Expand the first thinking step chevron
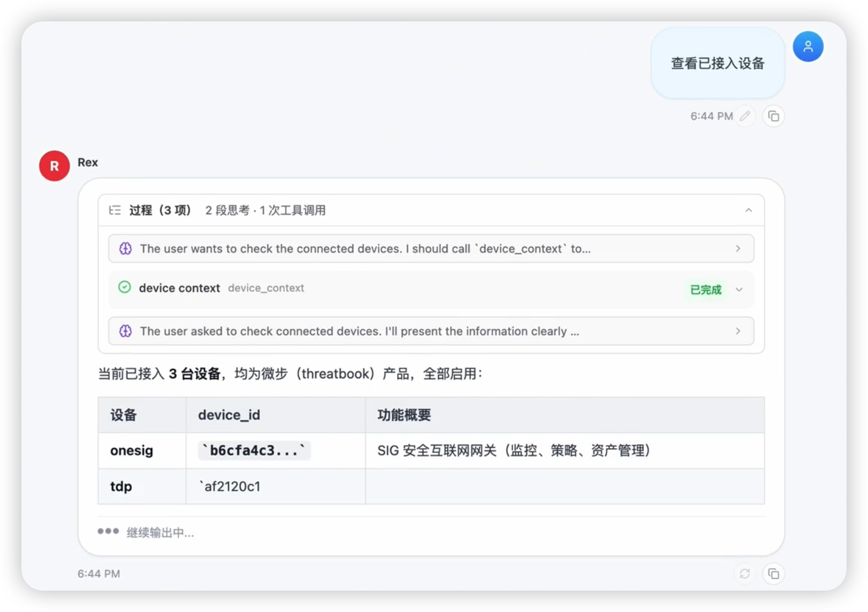The height and width of the screenshot is (612, 868). click(x=738, y=248)
